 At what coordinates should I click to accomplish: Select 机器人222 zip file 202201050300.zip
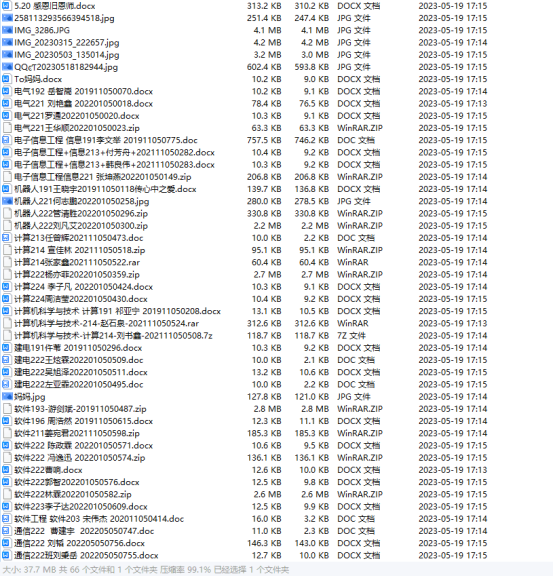tap(81, 226)
